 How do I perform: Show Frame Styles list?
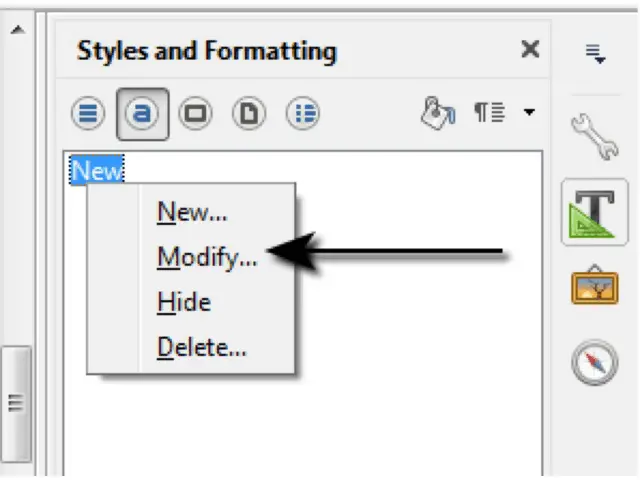pyautogui.click(x=195, y=112)
